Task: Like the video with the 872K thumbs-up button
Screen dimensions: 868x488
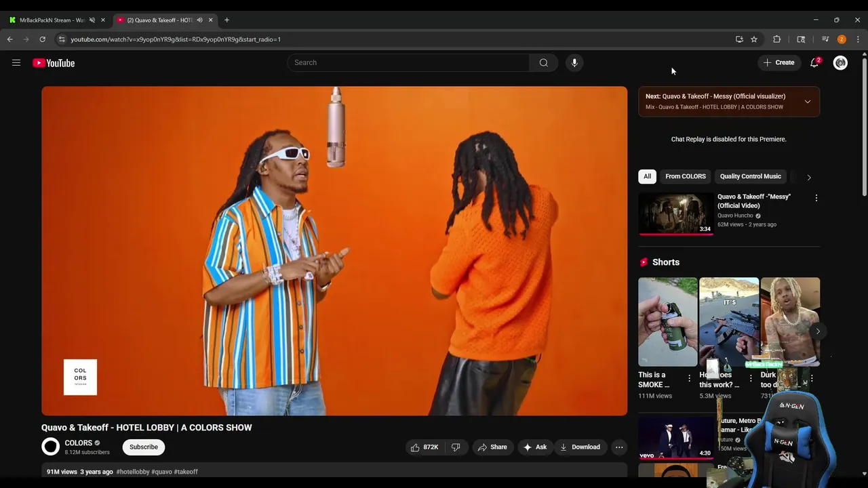Action: pyautogui.click(x=425, y=447)
